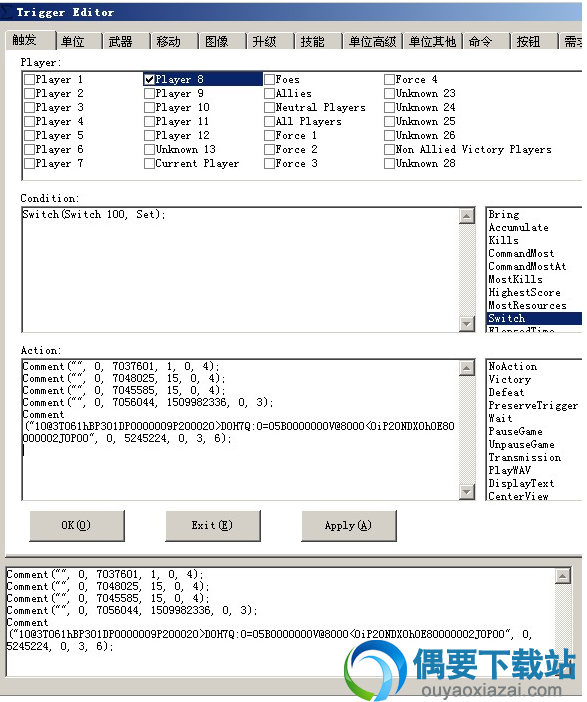
Task: Click the Action box scroll down arrow
Action: click(467, 492)
